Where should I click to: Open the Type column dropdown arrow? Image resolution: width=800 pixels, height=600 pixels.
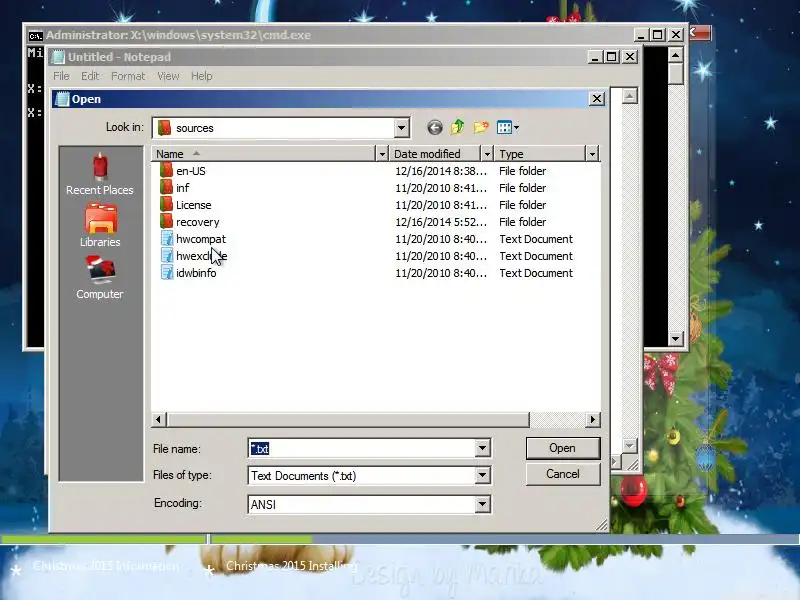tap(592, 154)
